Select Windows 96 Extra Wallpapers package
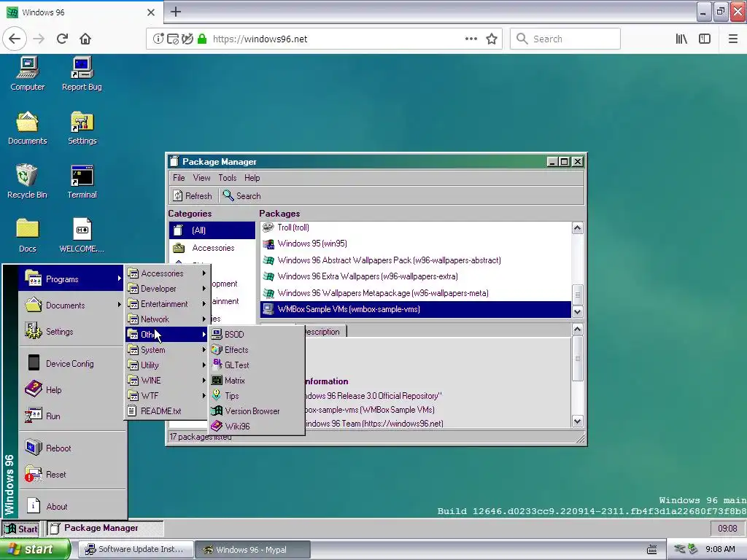 click(x=415, y=276)
